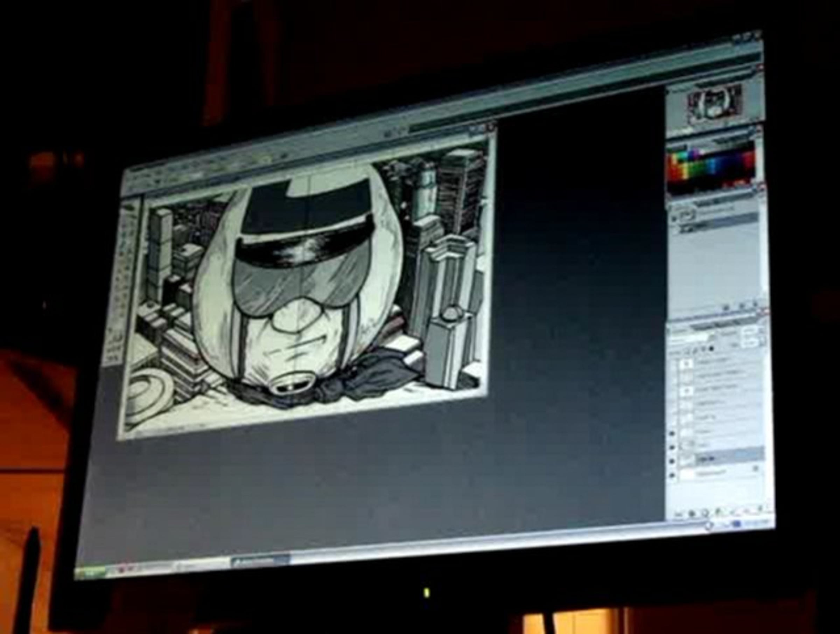This screenshot has height=634, width=840.
Task: Toggle visibility of the bottom Background layer
Action: tap(672, 475)
